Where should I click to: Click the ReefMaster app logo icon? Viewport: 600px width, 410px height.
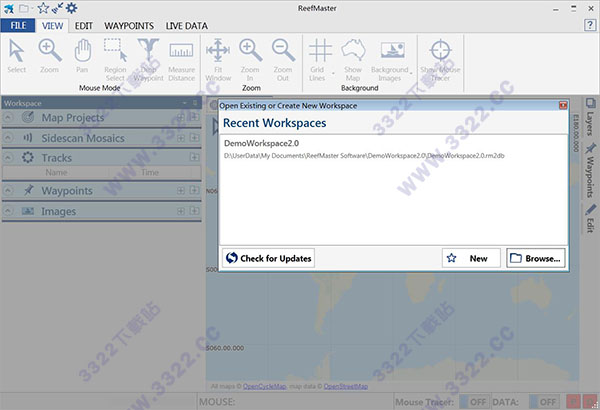[x=8, y=8]
